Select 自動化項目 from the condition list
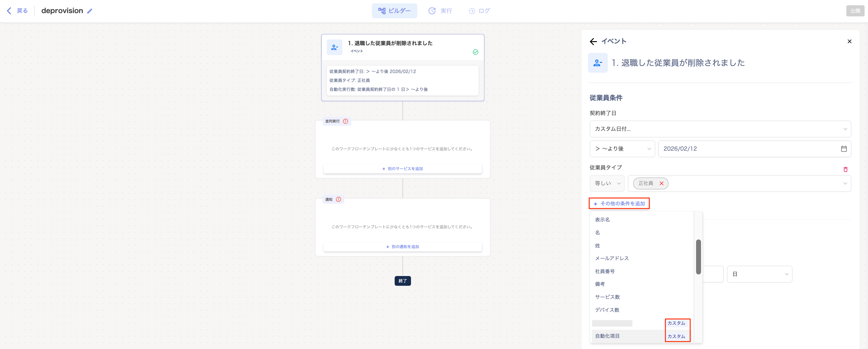Screen dimensions: 868x349 coord(642,336)
